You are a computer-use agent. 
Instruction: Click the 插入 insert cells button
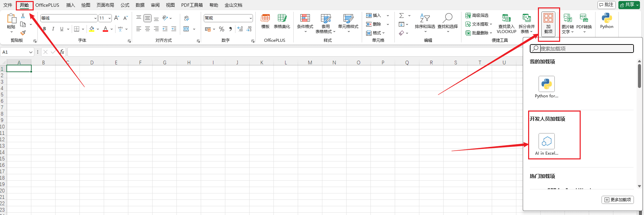374,16
